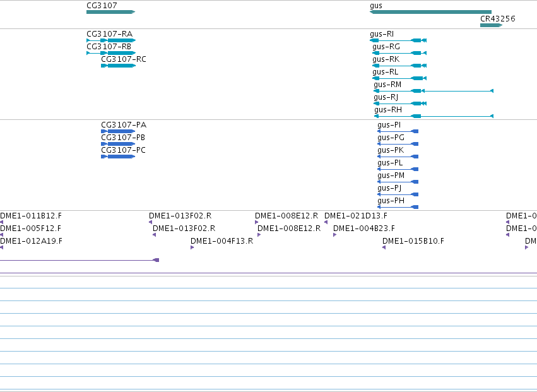Image resolution: width=537 pixels, height=392 pixels.
Task: Click the gus-PH label text
Action: click(391, 201)
